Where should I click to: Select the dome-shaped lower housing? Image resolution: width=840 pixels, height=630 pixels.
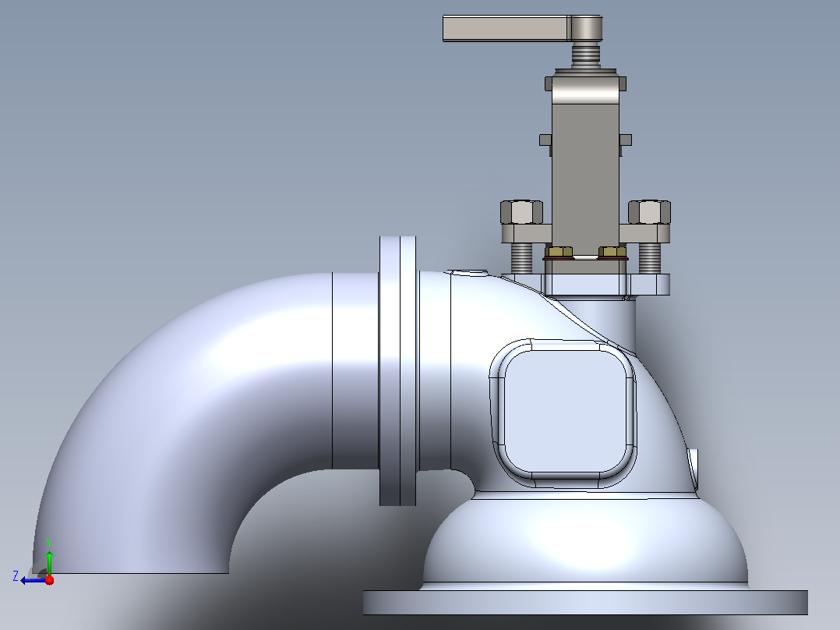[x=585, y=542]
